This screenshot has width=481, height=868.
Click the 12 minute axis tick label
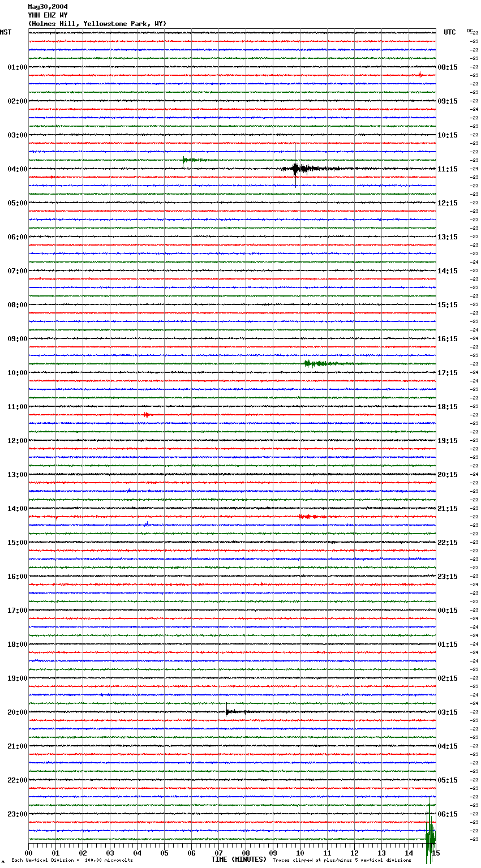(354, 853)
